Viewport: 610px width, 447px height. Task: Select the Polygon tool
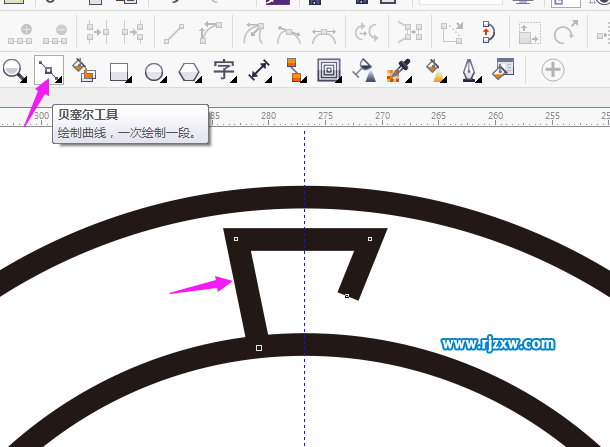(190, 72)
